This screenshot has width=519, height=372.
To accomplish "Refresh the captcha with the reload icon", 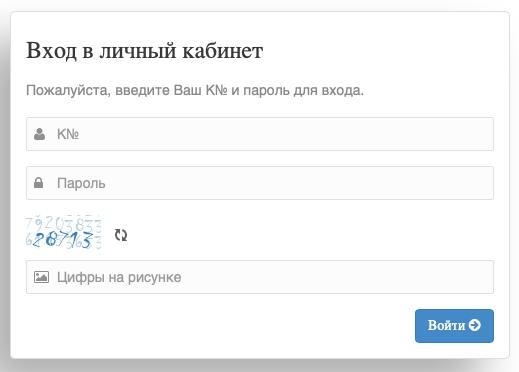I will click(x=121, y=235).
